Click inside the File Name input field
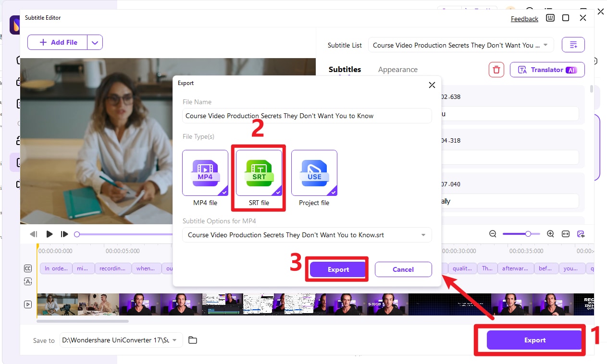 (306, 116)
